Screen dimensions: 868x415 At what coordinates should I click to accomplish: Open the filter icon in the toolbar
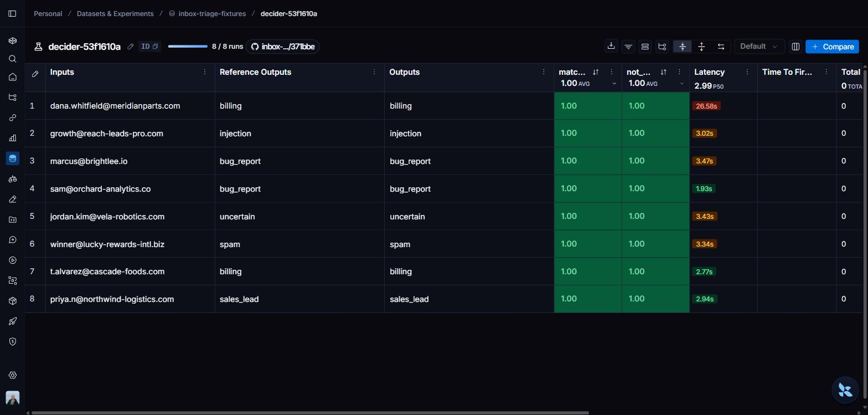pyautogui.click(x=628, y=47)
